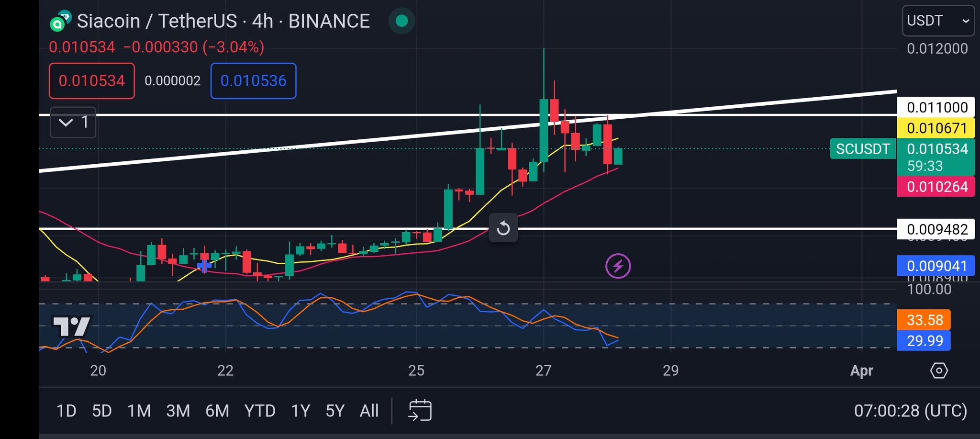Select the 3M time range
980x439 pixels.
click(178, 411)
